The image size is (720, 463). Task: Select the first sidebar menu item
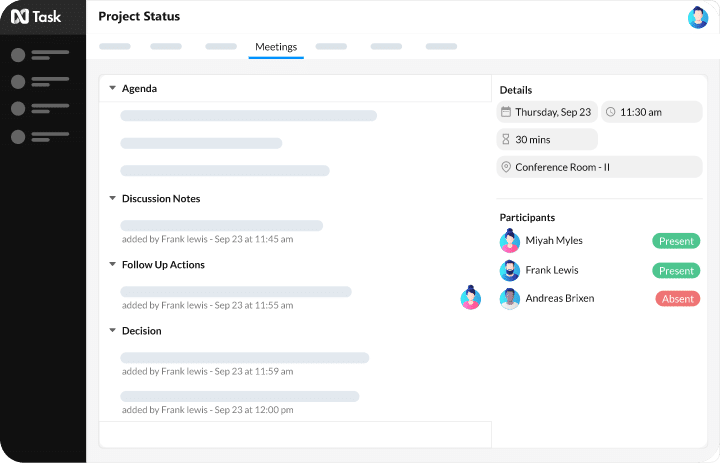40,54
